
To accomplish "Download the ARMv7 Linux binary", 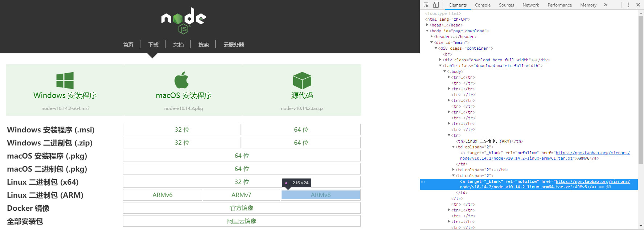I will [241, 195].
